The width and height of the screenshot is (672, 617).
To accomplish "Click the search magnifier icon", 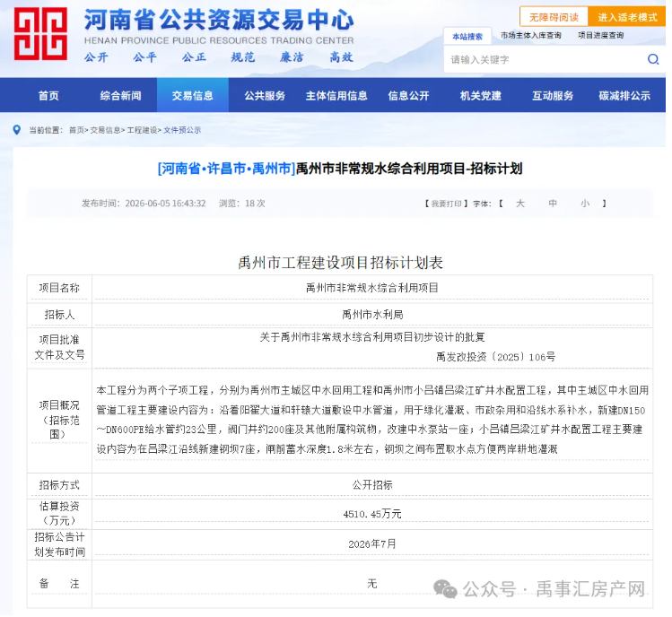I will click(653, 59).
